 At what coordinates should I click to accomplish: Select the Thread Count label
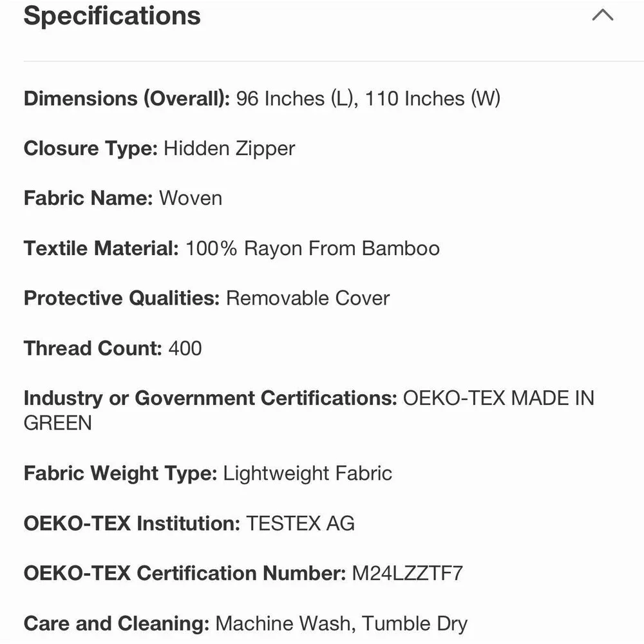tap(93, 348)
